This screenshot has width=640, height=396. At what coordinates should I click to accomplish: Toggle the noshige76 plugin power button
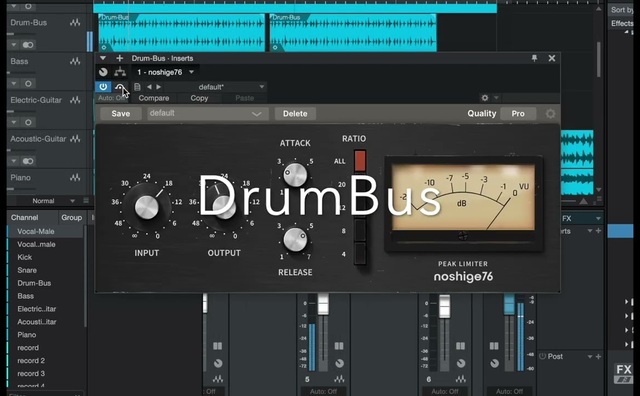(x=103, y=87)
